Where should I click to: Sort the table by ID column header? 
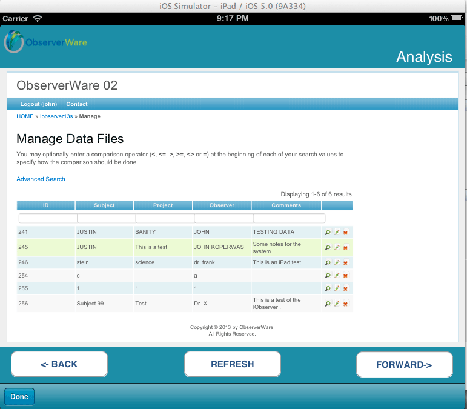pyautogui.click(x=46, y=205)
